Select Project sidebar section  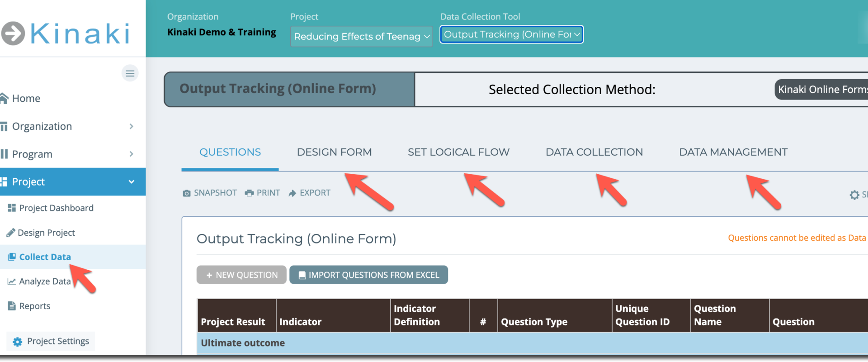click(x=73, y=182)
